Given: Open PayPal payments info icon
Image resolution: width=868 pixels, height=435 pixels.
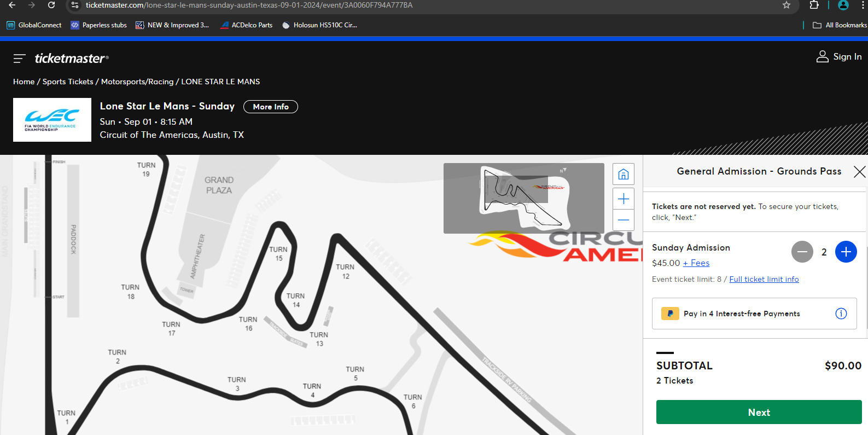Looking at the screenshot, I should click(841, 314).
